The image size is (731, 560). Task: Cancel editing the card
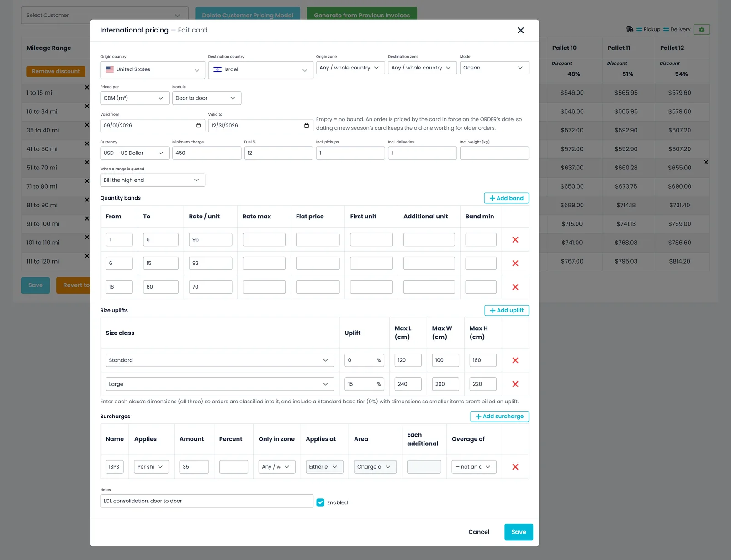tap(479, 532)
